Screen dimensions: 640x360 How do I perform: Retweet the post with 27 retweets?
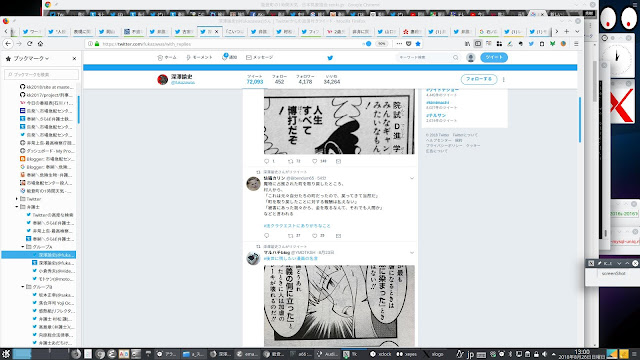[x=291, y=236]
